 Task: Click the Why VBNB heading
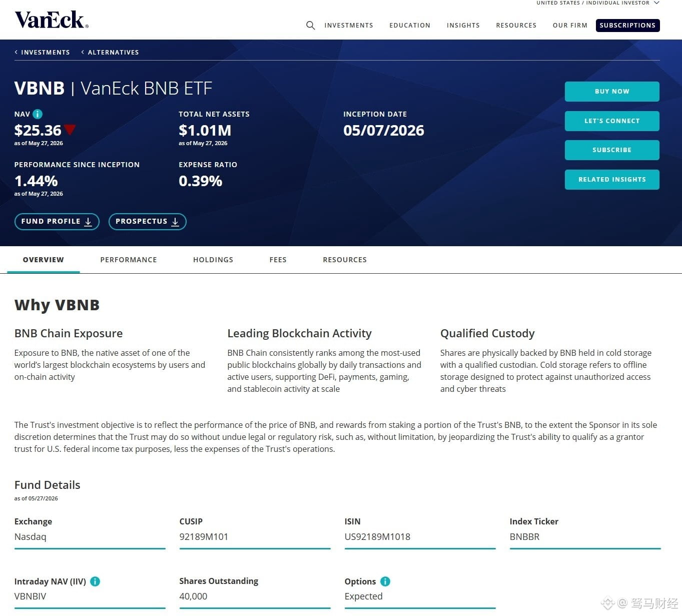pos(57,305)
